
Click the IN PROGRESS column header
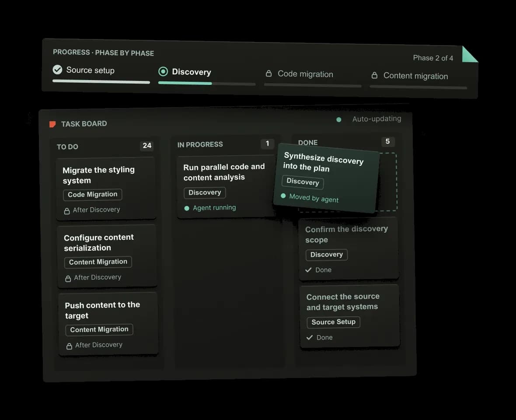click(200, 144)
